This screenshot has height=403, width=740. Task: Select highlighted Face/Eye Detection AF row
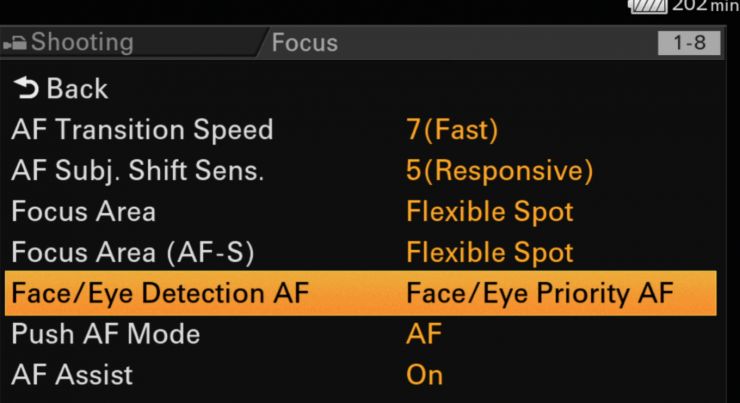point(160,294)
